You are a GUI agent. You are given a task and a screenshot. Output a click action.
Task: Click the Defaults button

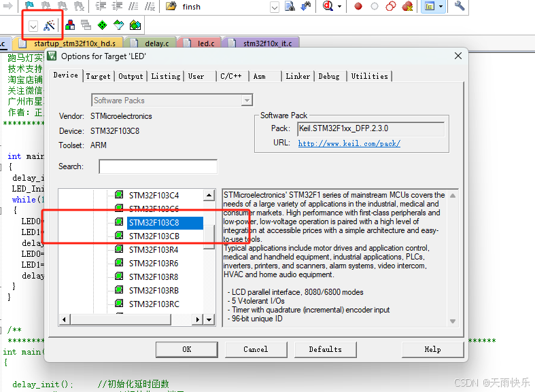[325, 349]
